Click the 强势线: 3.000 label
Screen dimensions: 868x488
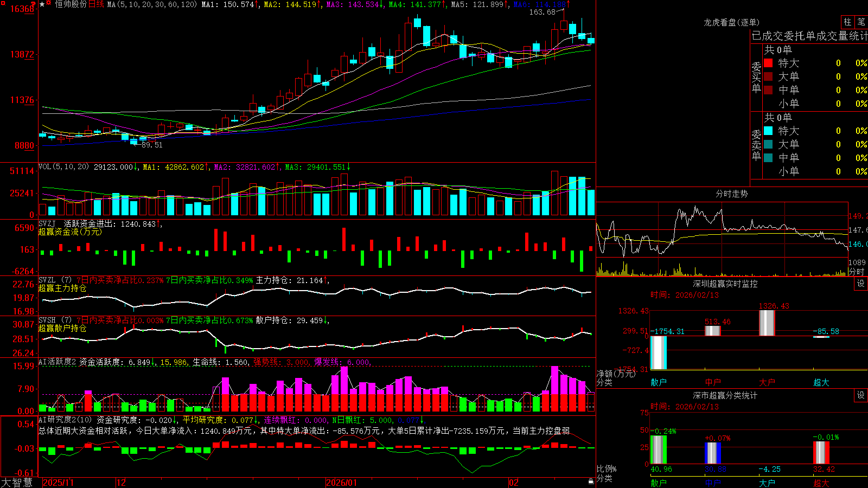(x=281, y=362)
